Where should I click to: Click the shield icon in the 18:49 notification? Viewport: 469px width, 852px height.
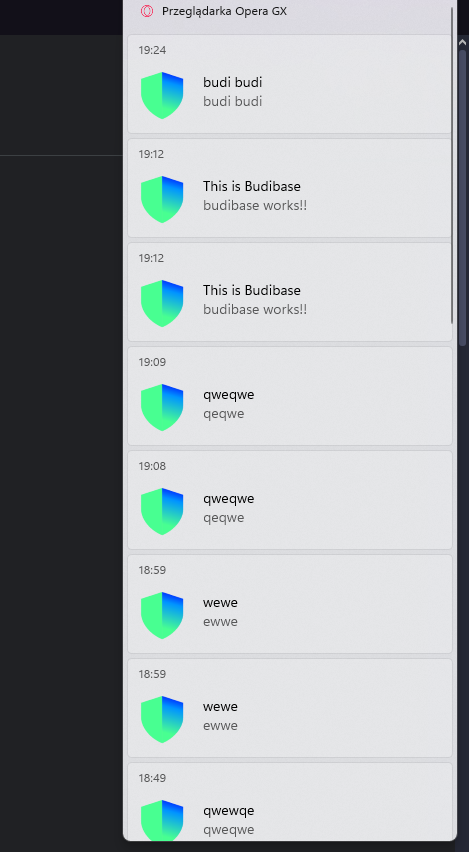click(162, 820)
